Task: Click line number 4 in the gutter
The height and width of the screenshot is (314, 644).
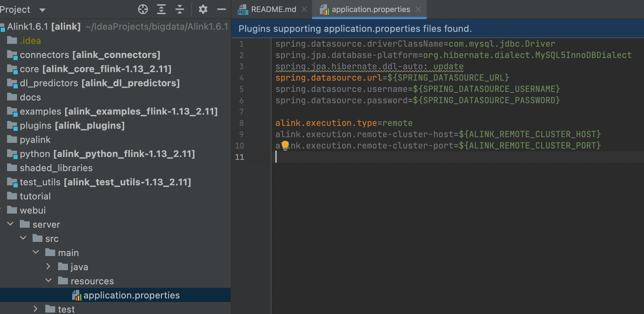Action: pyautogui.click(x=241, y=78)
